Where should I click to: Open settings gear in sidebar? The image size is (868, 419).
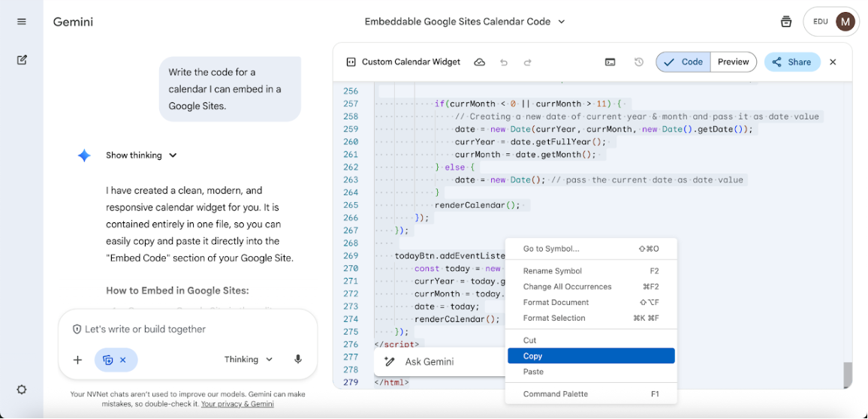point(22,390)
